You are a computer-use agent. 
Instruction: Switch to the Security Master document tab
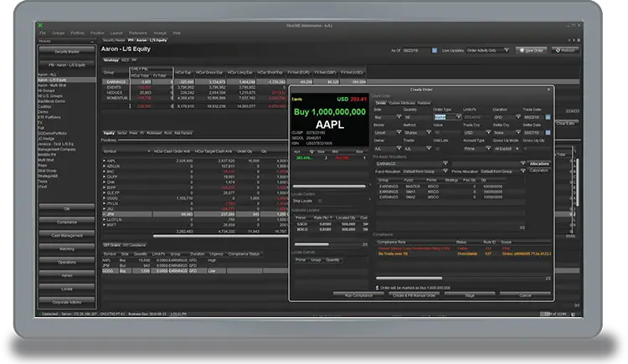114,40
